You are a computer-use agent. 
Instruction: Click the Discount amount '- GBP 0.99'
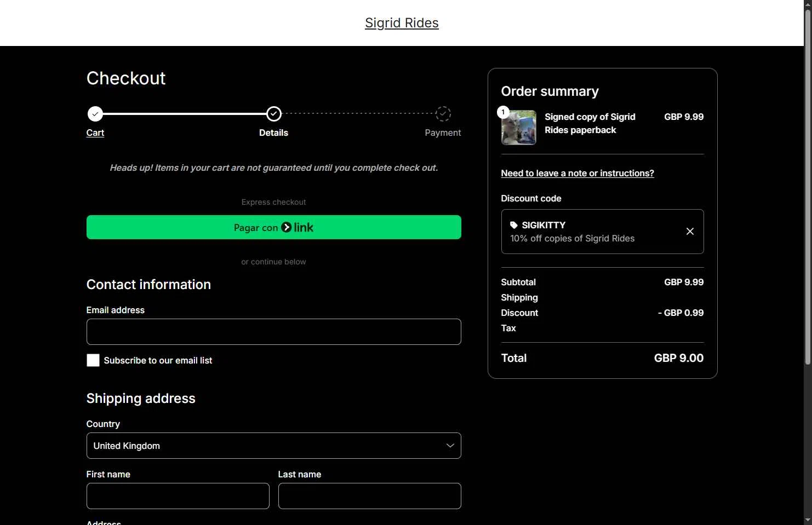[x=681, y=313]
